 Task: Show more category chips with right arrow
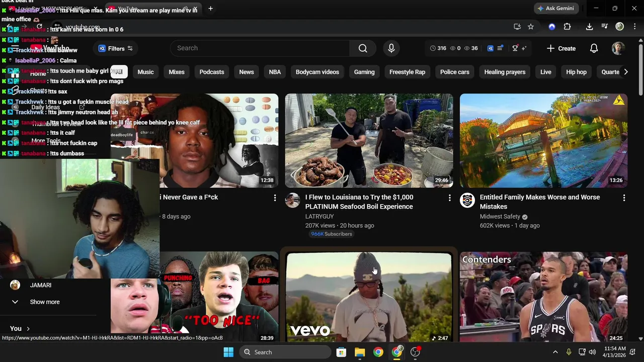click(x=625, y=72)
